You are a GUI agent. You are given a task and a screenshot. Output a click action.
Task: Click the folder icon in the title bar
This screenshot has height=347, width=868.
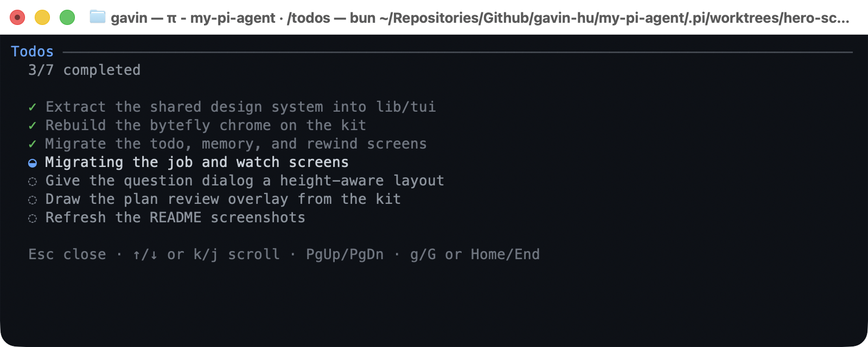98,17
